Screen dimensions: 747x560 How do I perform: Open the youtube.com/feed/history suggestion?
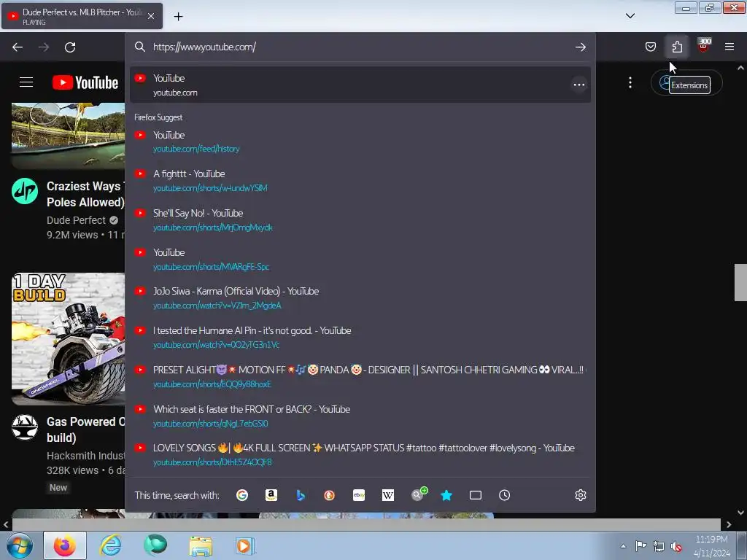click(360, 142)
